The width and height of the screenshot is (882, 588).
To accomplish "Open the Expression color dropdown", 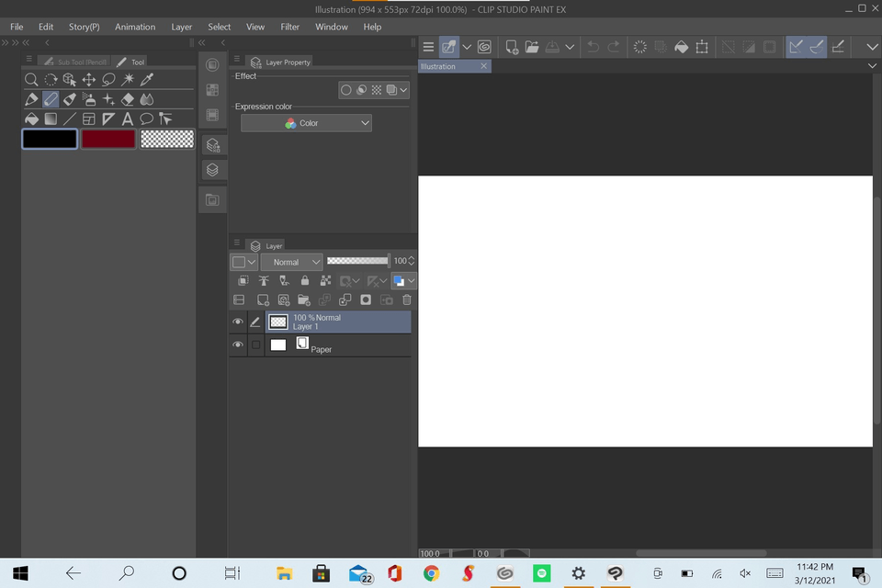I will pos(306,123).
